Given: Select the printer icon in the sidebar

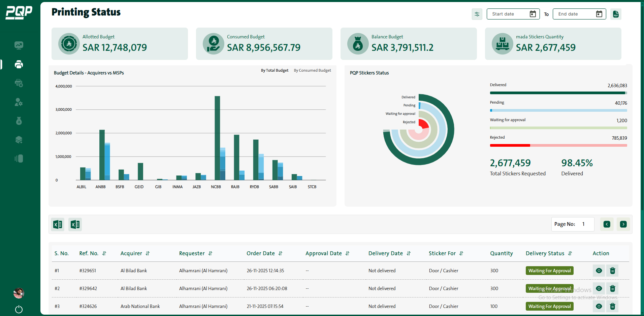Looking at the screenshot, I should (x=19, y=64).
